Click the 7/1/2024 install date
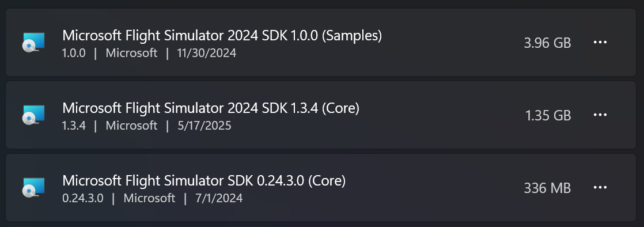 (x=219, y=198)
